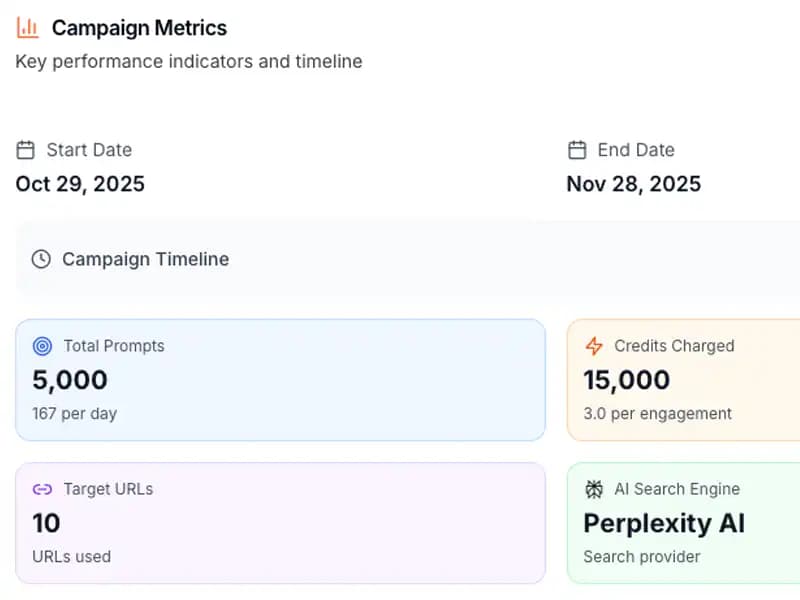This screenshot has width=800, height=600.
Task: Click the Perplexity AI provider name
Action: tap(665, 523)
